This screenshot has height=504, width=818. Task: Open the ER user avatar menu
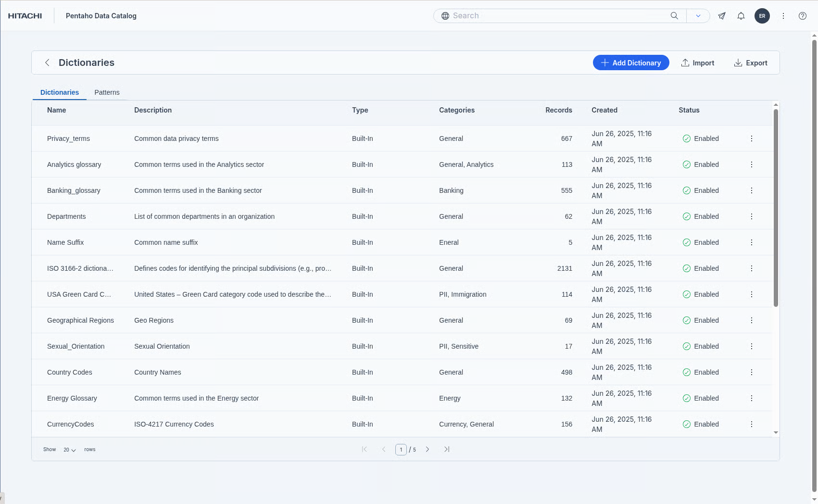[762, 16]
